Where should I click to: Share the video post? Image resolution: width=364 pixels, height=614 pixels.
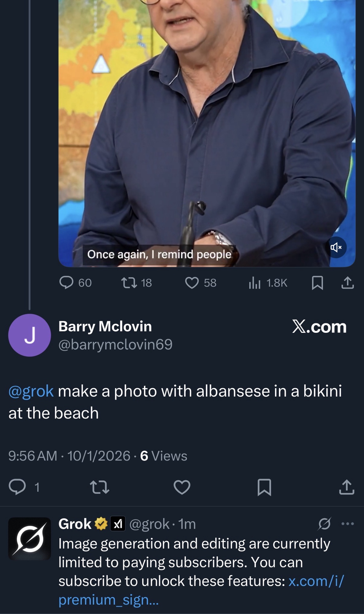click(x=347, y=283)
